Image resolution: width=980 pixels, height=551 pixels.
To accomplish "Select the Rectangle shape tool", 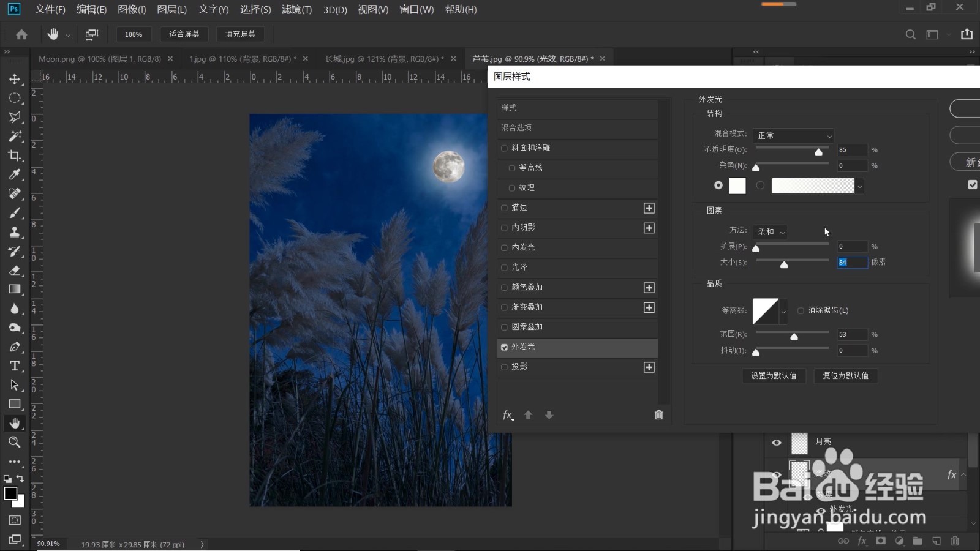I will click(x=15, y=404).
